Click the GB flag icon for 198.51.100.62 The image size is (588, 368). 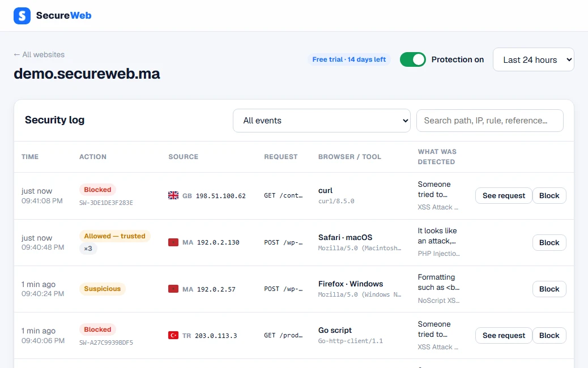click(173, 196)
